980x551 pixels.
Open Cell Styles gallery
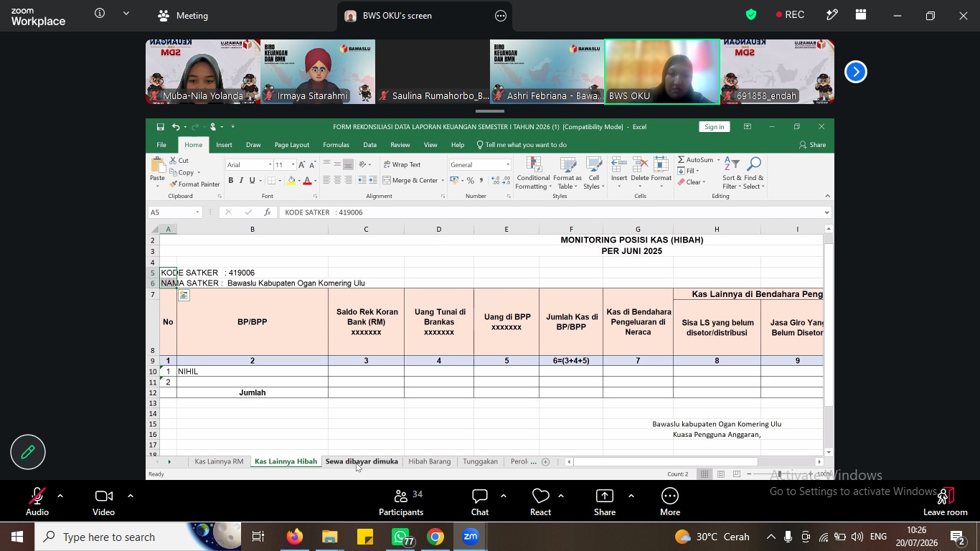(594, 174)
